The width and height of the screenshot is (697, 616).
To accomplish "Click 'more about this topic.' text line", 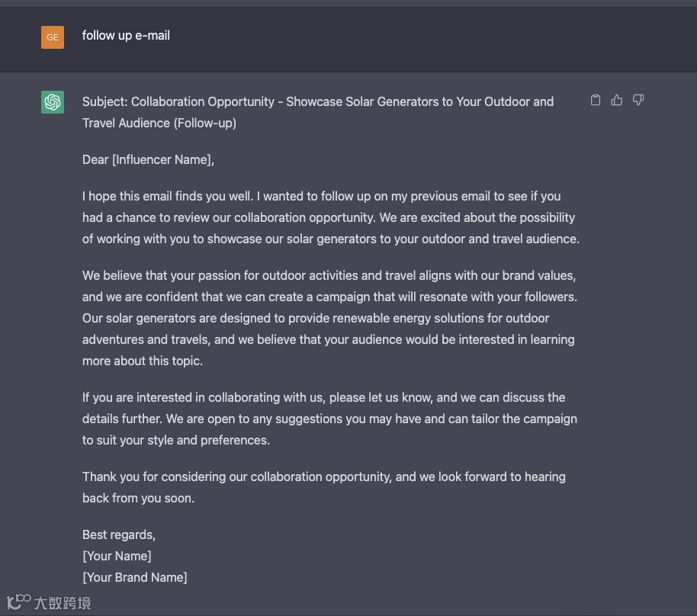I will click(x=142, y=361).
